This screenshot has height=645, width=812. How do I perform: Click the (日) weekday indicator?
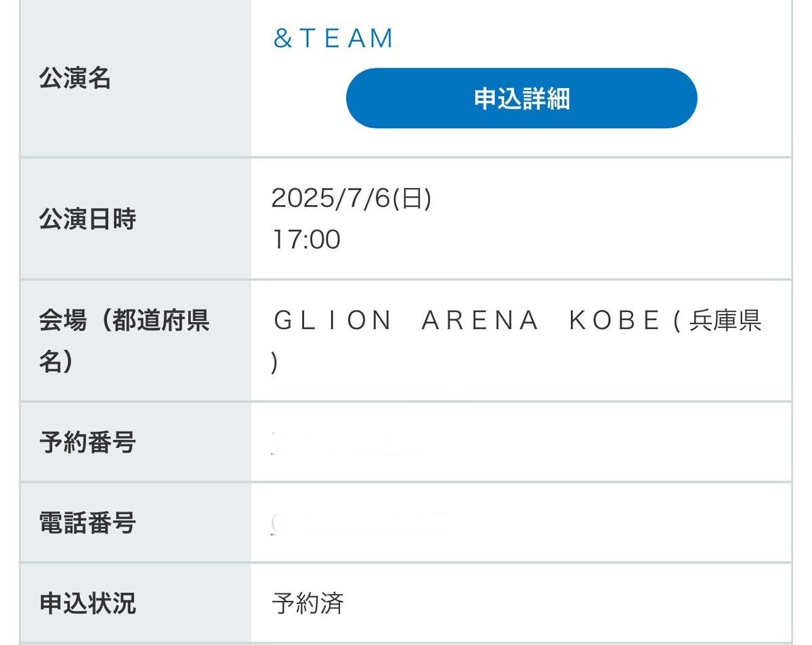click(412, 198)
